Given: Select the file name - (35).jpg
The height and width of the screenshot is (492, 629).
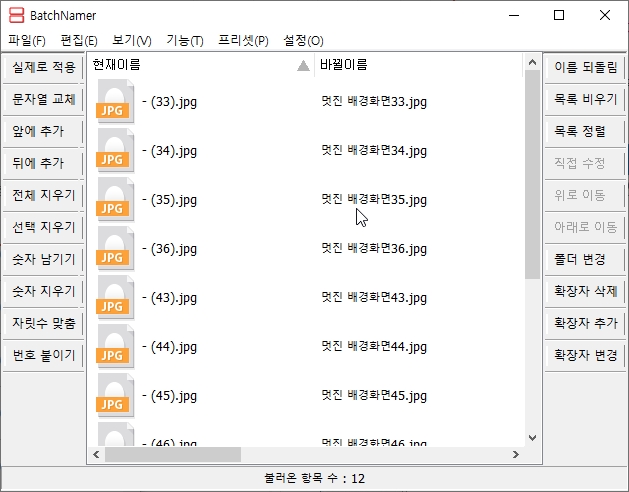Looking at the screenshot, I should [169, 200].
